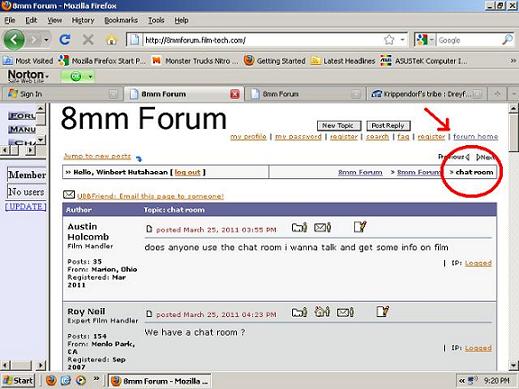Open the back/forward history dropdown arrow
The width and height of the screenshot is (519, 389).
(x=46, y=40)
